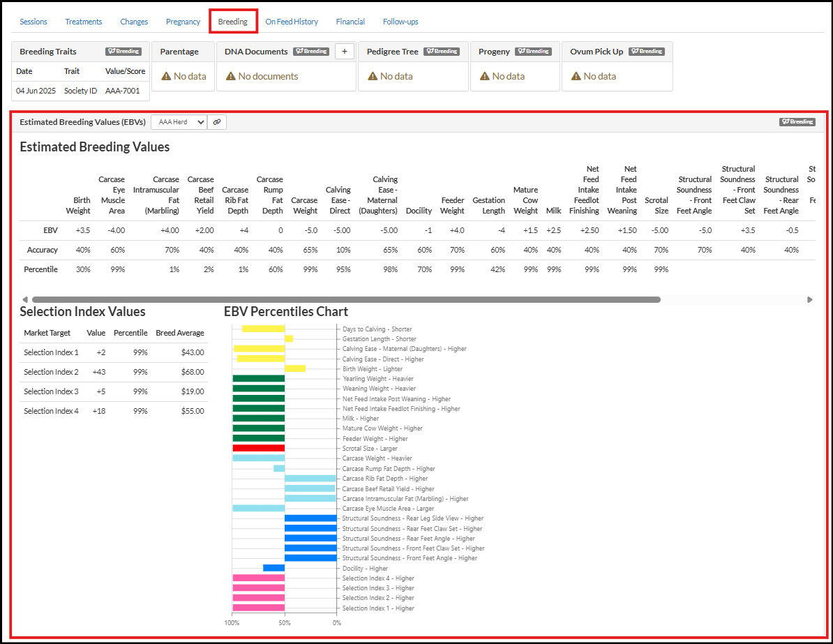Click the warning icon in the Parentage panel
The width and height of the screenshot is (833, 644).
coord(166,76)
